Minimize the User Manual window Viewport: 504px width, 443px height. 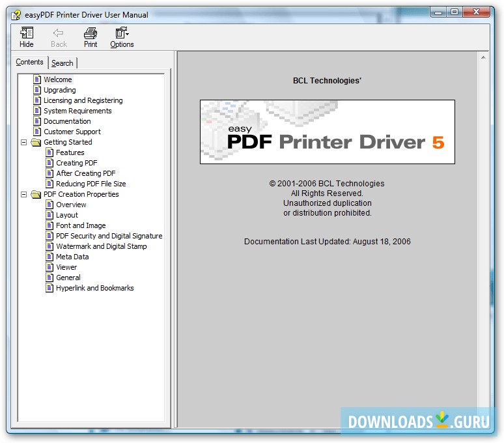[438, 12]
